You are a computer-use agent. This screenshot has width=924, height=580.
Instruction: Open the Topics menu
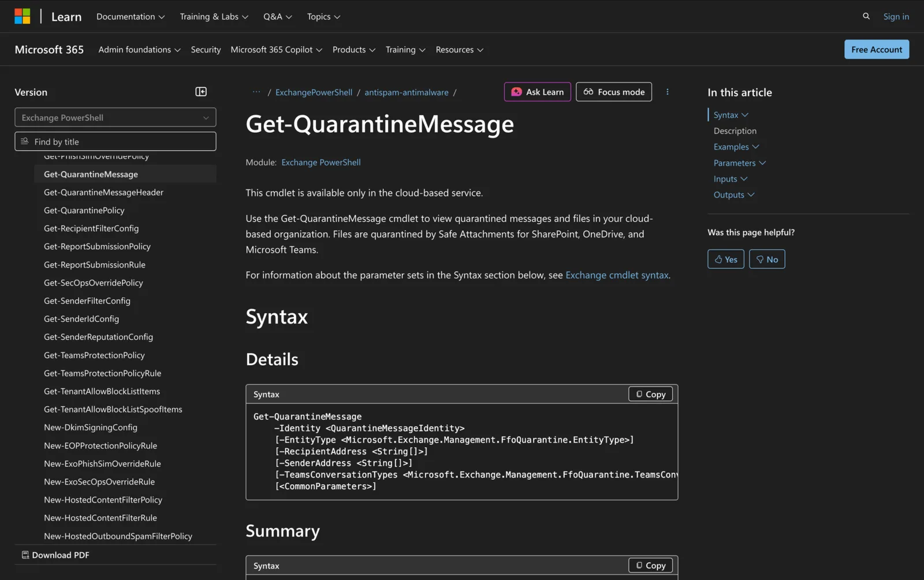click(324, 17)
